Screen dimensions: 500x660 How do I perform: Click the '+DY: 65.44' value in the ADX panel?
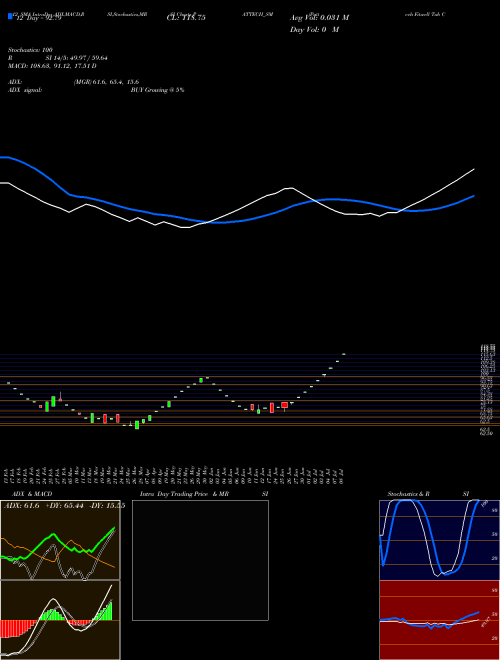click(65, 506)
